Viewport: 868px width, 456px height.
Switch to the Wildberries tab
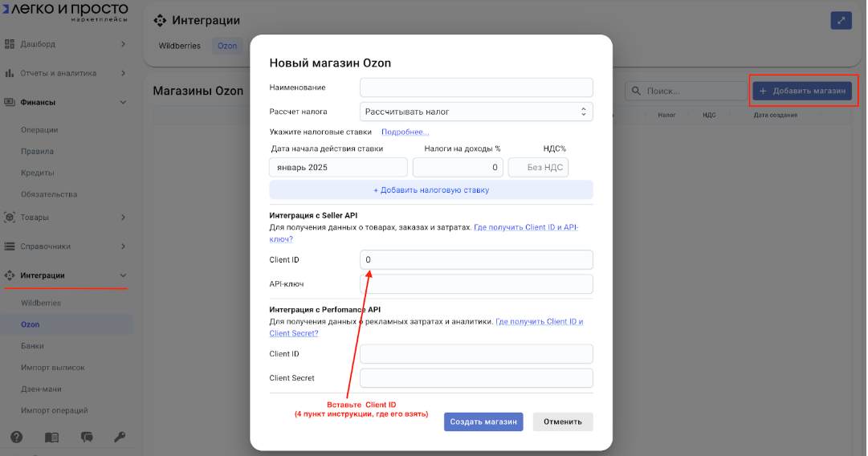click(x=180, y=46)
